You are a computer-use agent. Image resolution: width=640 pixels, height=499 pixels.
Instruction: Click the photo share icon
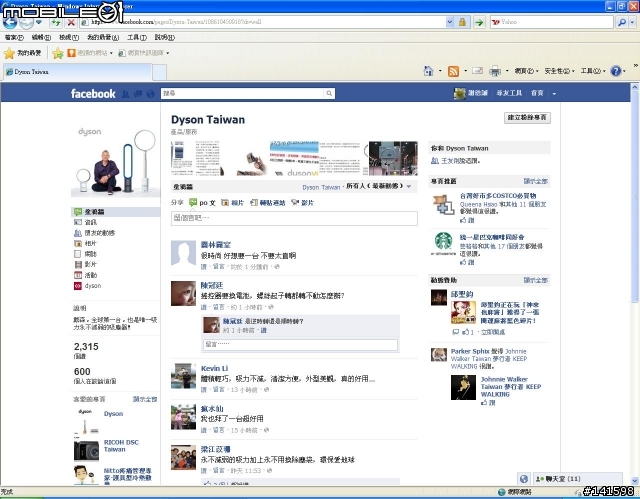[x=225, y=202]
